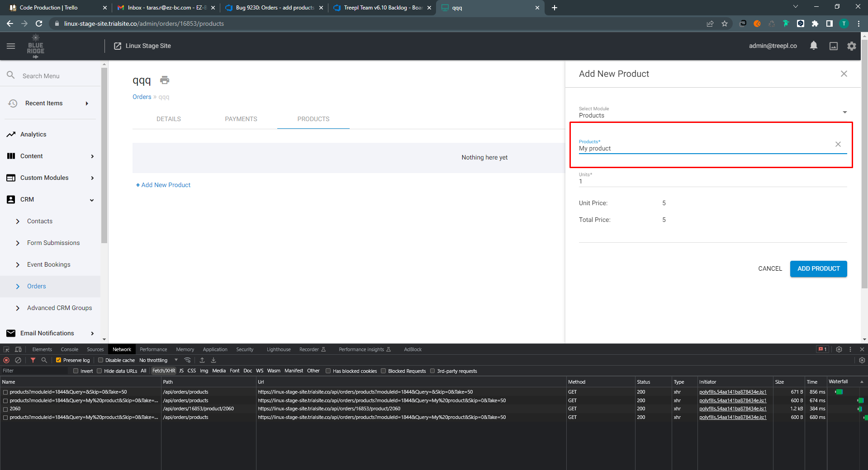Open the Console tab in DevTools
This screenshot has height=470, width=868.
click(70, 349)
